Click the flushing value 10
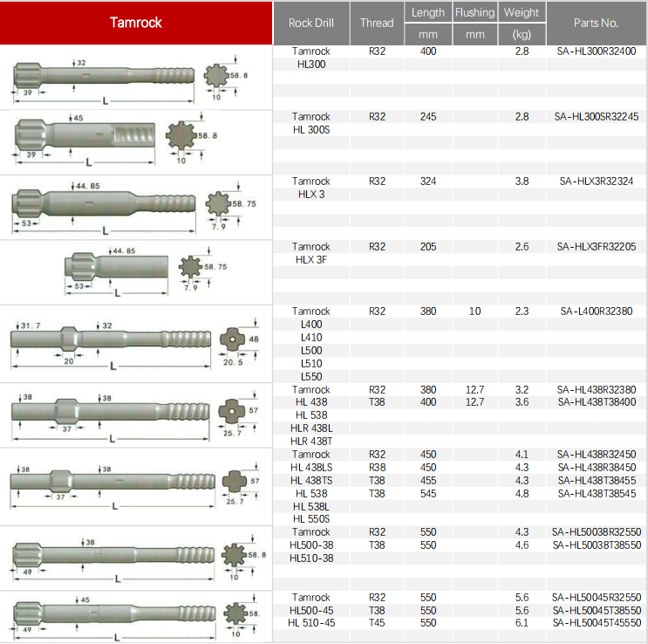The height and width of the screenshot is (644, 648). click(474, 311)
